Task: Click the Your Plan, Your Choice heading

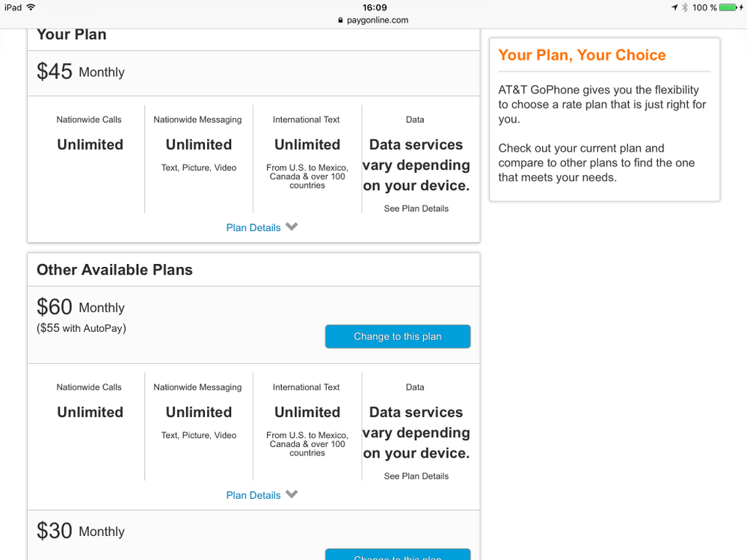Action: [x=582, y=55]
